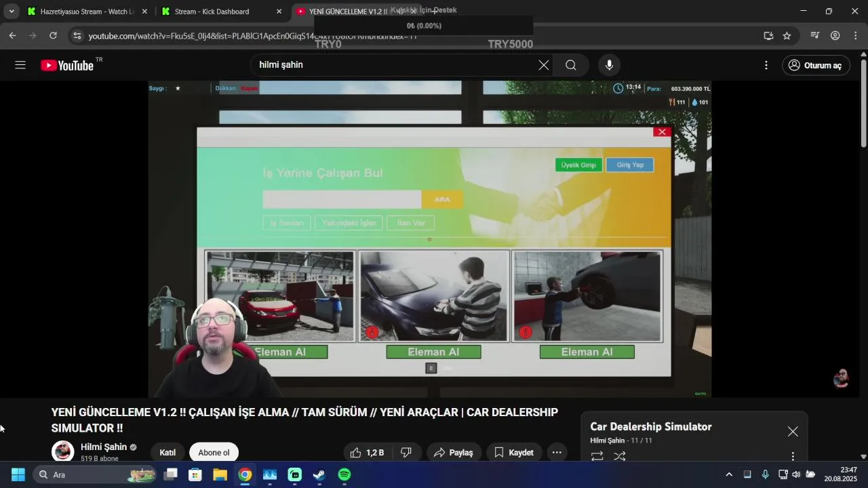The height and width of the screenshot is (488, 868).
Task: Click the tire-changing worker thumbnail
Action: [587, 296]
